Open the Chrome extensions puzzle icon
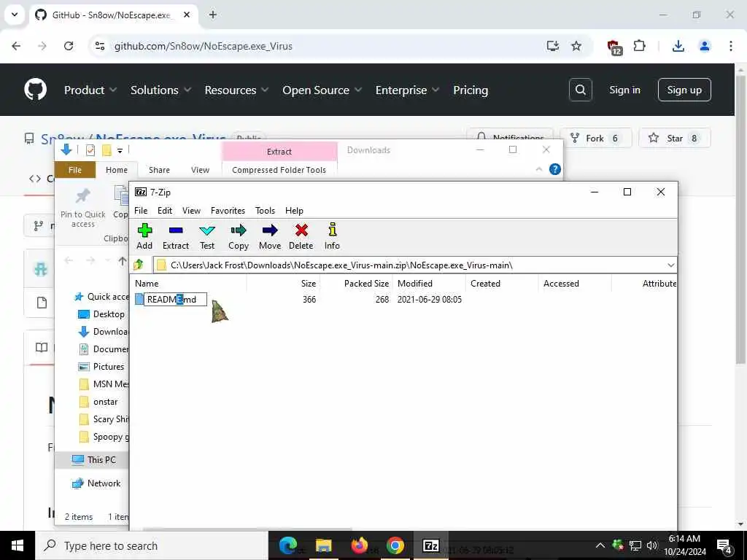The width and height of the screenshot is (747, 560). [x=639, y=46]
